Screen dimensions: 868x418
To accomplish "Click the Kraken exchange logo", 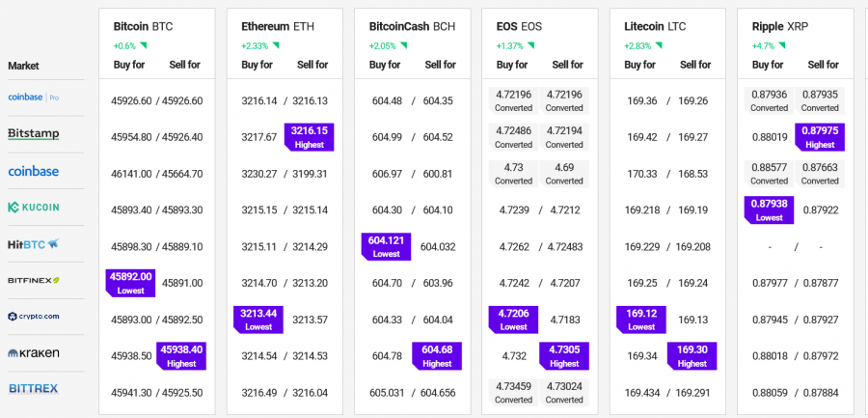I will [x=34, y=353].
